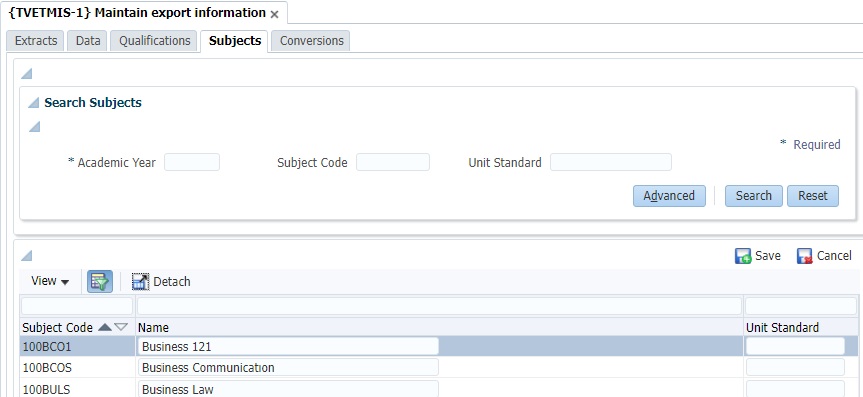
Task: Collapse the Search Subjects panel triangle
Action: 34,102
